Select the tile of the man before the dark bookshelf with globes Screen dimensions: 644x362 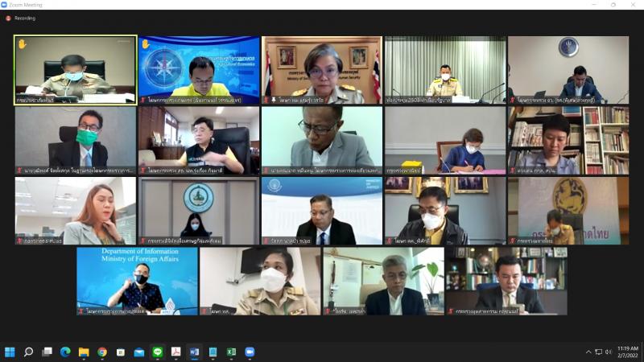pos(507,281)
